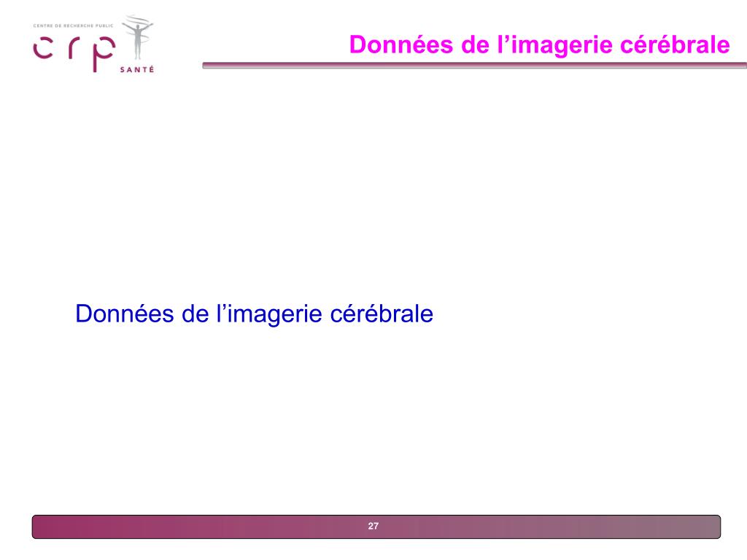The width and height of the screenshot is (747, 560).
Task: Click the CRP Santé logo
Action: (x=93, y=44)
